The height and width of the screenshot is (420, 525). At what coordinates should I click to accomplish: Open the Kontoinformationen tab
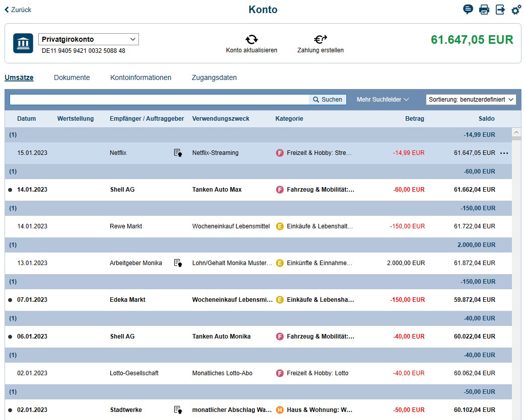click(141, 77)
